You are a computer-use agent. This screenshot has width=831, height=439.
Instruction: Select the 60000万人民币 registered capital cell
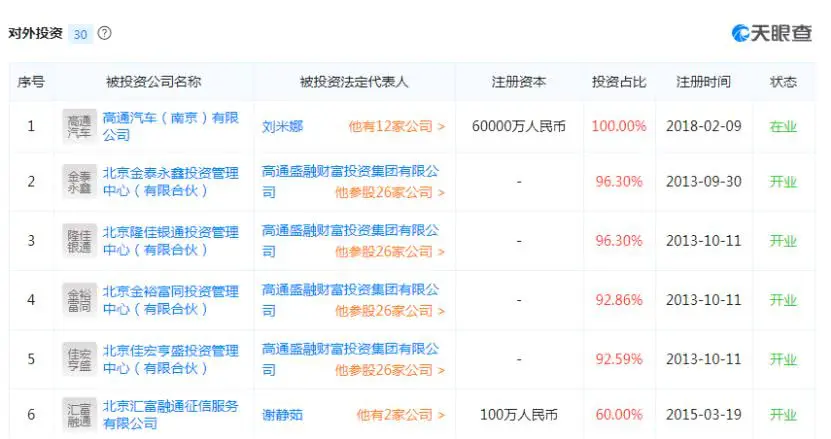tap(519, 127)
